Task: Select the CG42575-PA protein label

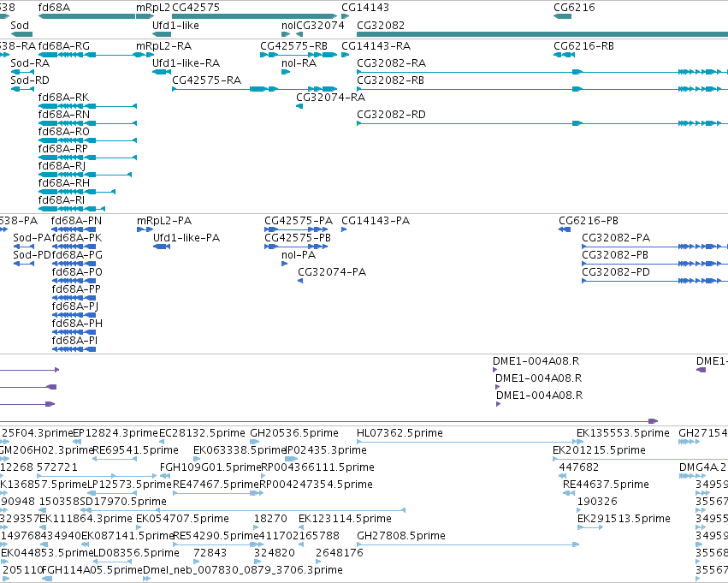Action: (x=299, y=221)
